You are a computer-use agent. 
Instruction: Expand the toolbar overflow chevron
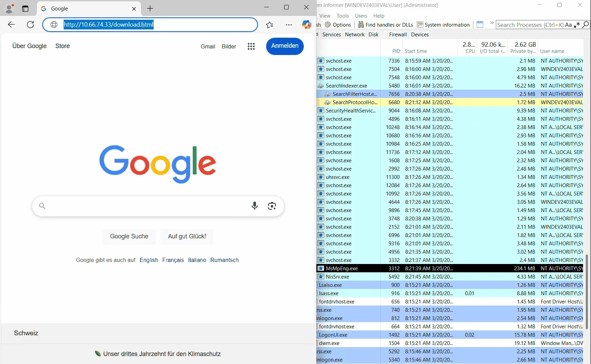click(x=491, y=23)
